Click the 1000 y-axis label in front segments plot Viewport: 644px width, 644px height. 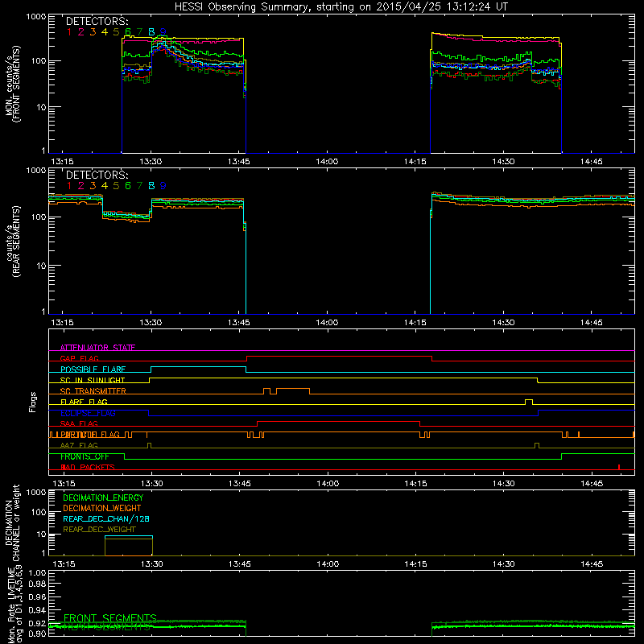click(36, 17)
